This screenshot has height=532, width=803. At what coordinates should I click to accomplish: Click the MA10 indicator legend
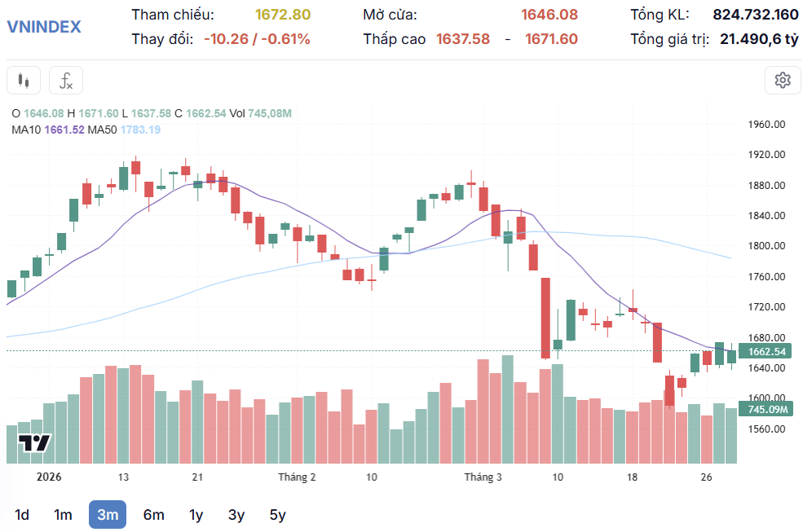click(47, 130)
